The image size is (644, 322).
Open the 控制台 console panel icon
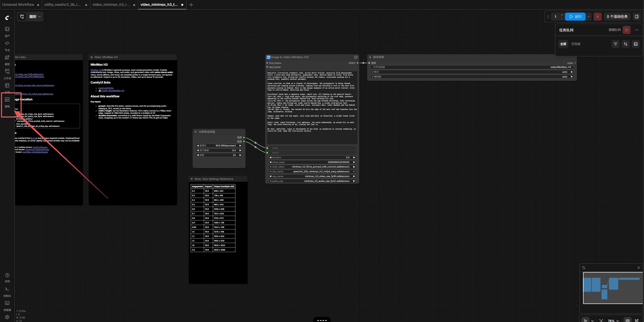pyautogui.click(x=7, y=292)
